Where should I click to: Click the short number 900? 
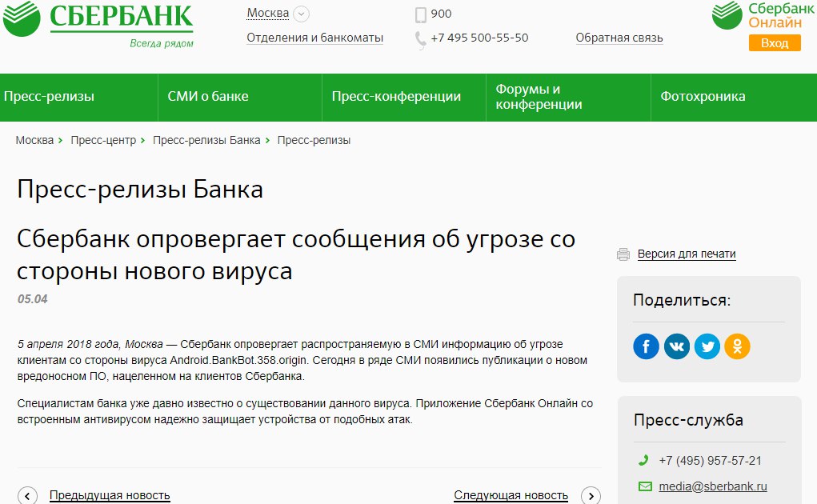click(442, 14)
